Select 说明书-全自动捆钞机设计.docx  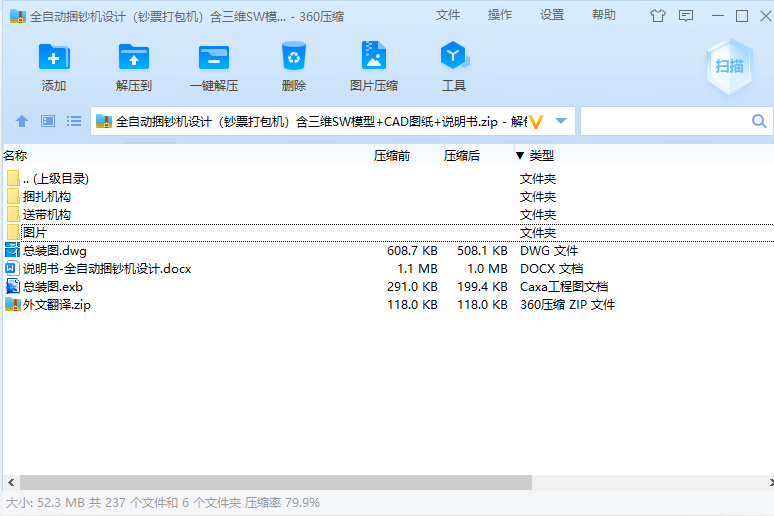click(x=107, y=269)
